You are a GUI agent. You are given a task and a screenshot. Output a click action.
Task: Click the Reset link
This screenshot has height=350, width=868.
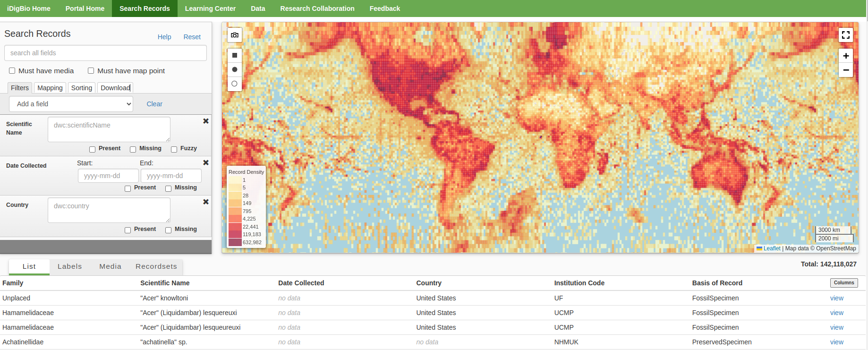pyautogui.click(x=192, y=37)
